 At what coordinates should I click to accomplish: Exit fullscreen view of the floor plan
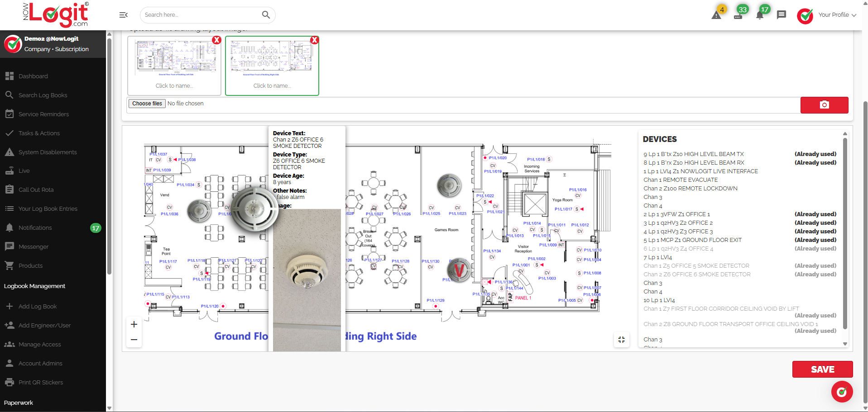click(621, 339)
